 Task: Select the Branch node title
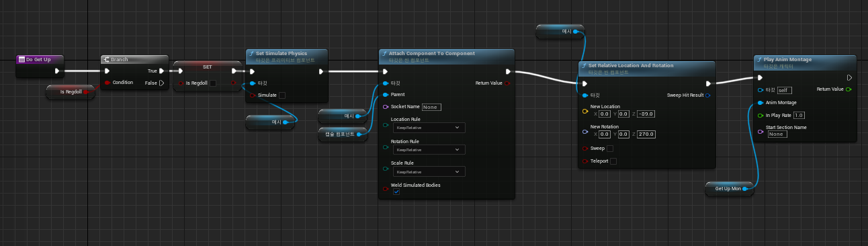[119, 59]
